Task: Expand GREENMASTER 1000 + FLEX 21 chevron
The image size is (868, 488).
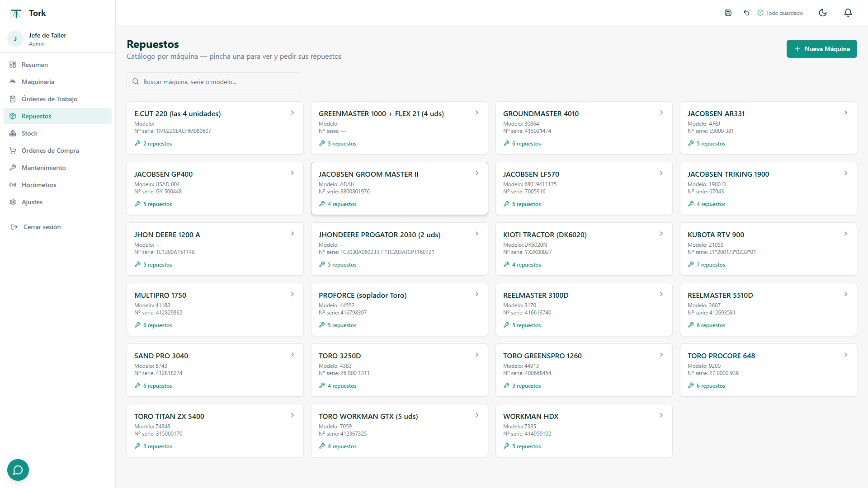Action: [x=477, y=113]
